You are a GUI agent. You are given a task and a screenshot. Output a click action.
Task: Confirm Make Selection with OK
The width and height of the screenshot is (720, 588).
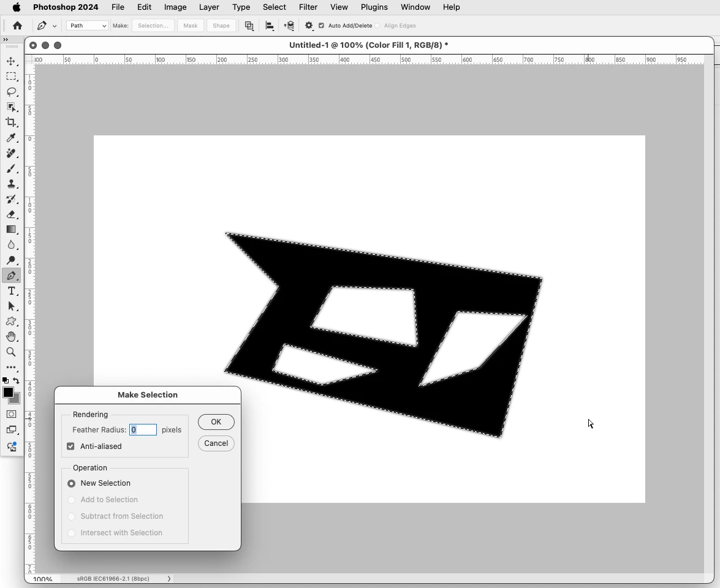216,422
